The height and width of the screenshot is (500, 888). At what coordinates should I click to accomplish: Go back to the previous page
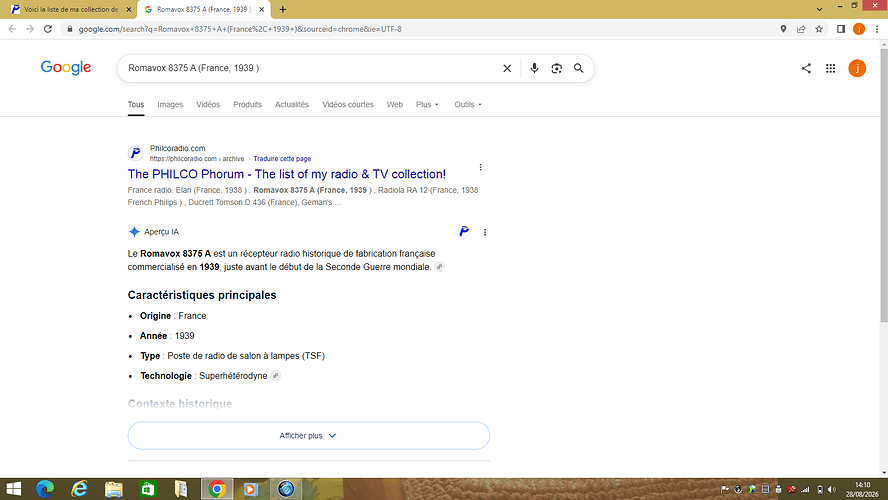pos(12,29)
